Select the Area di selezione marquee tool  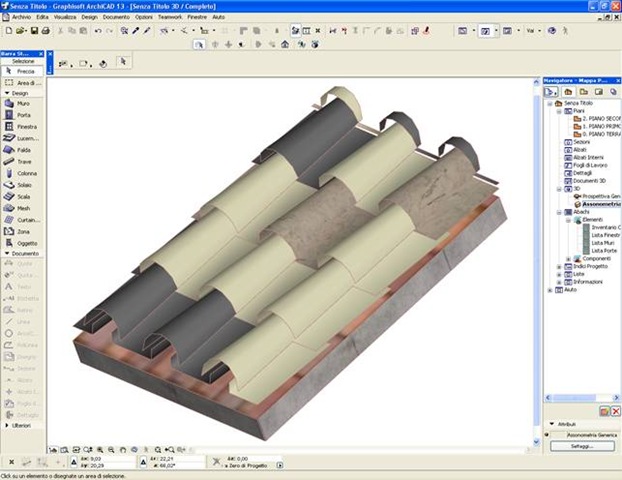(22, 83)
